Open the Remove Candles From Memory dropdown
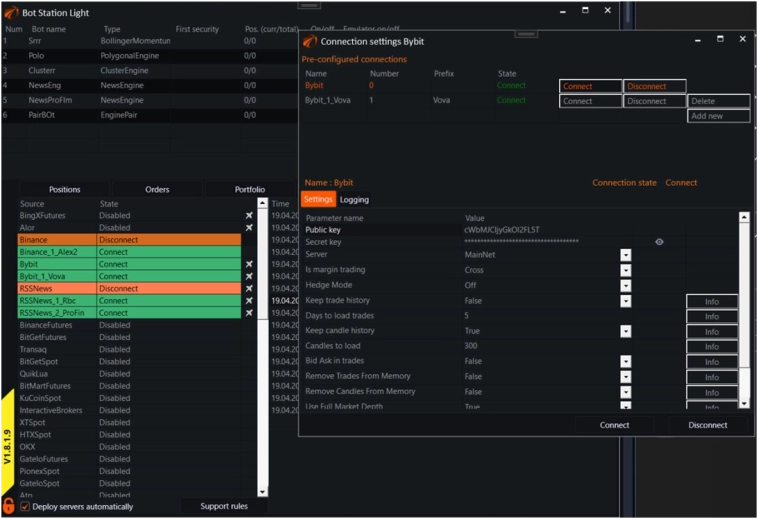758x519 pixels. click(626, 392)
